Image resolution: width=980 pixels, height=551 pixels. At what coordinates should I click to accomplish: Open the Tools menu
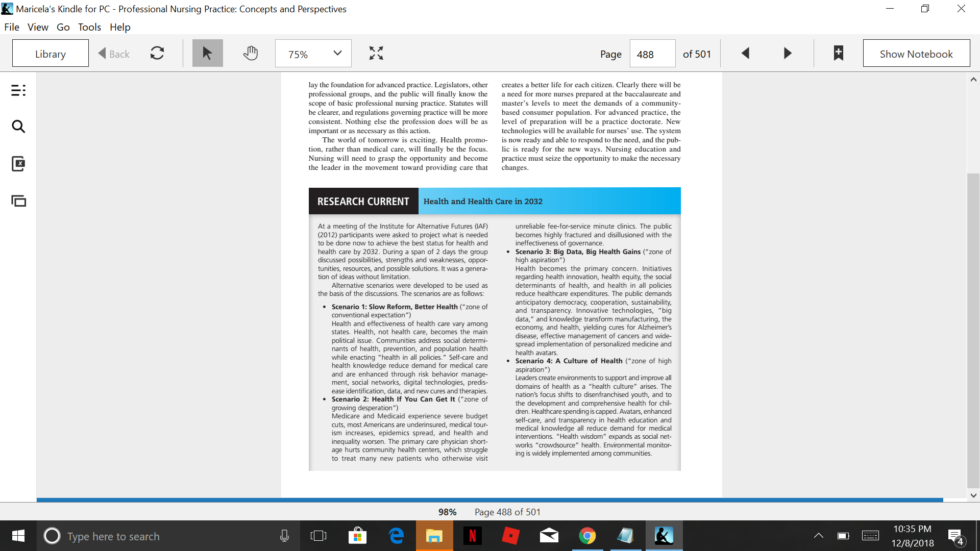89,27
